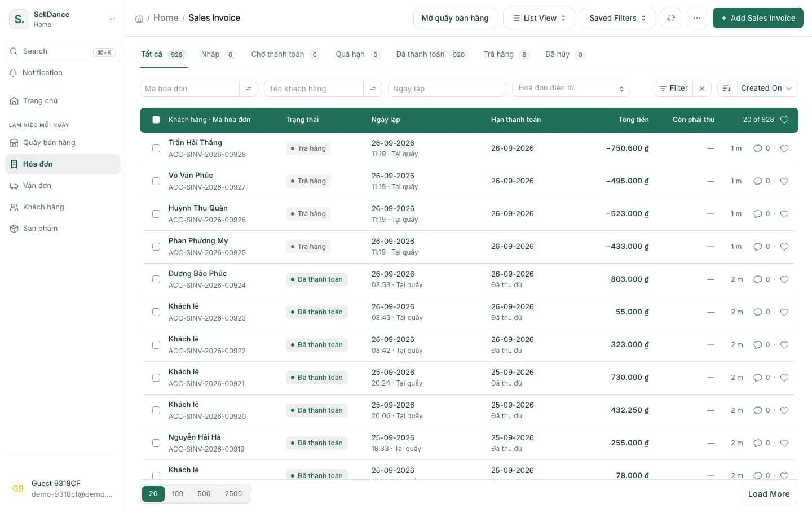Expand the SellDance workspace switcher chevron

click(112, 19)
